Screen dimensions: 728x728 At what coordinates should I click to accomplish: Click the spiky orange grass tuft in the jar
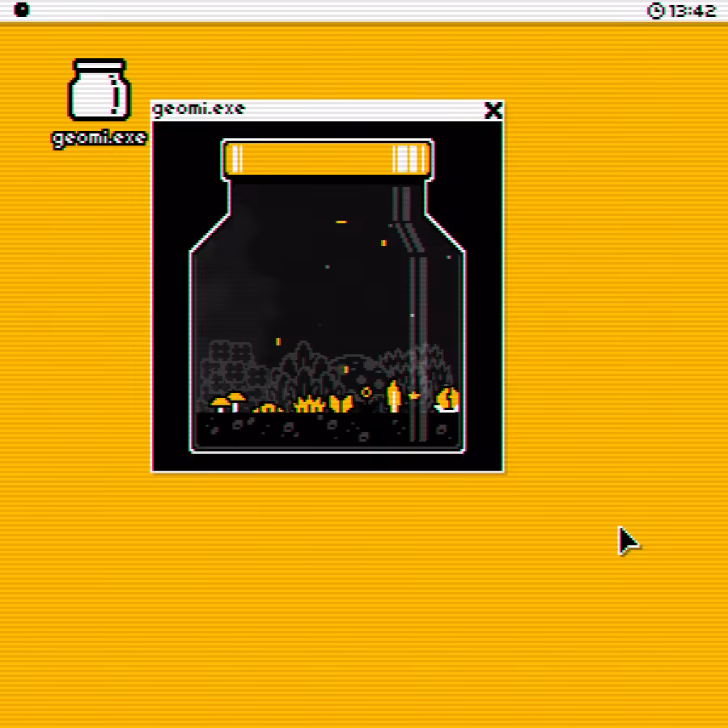click(x=310, y=404)
